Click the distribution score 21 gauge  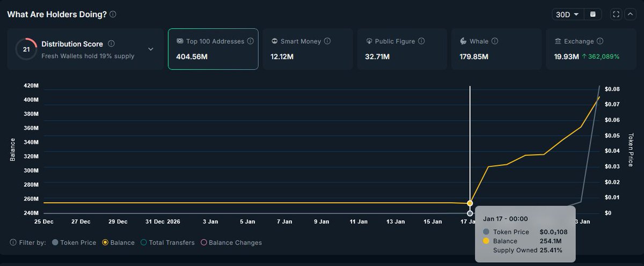click(x=26, y=49)
